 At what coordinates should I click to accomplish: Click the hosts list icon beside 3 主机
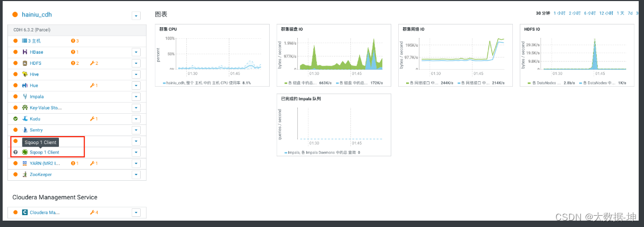point(25,41)
